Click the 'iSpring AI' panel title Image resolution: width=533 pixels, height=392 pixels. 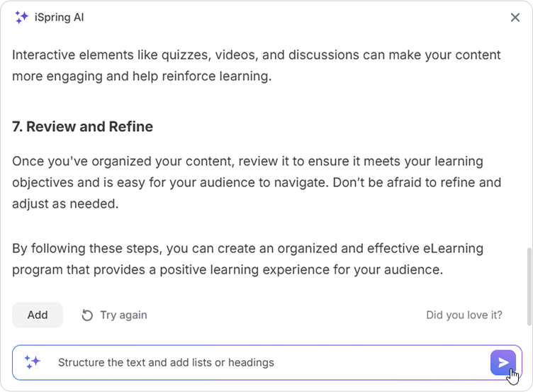[x=59, y=18]
